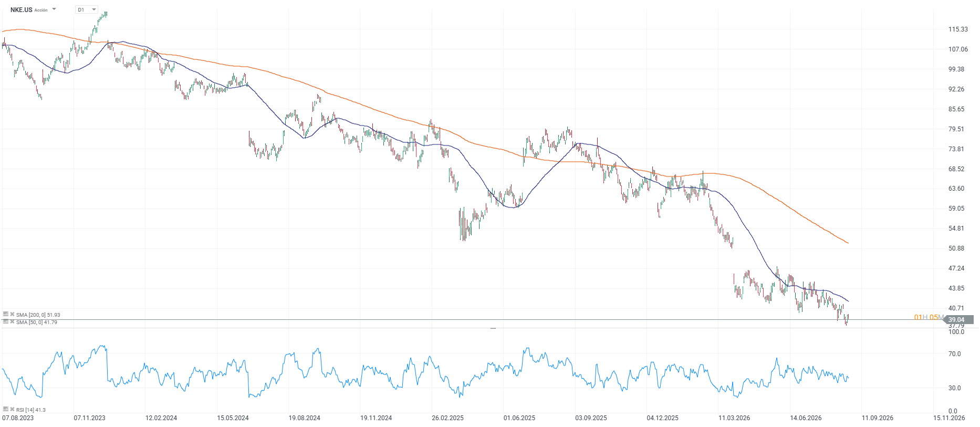Click the RSI 0.0 level label

953,411
